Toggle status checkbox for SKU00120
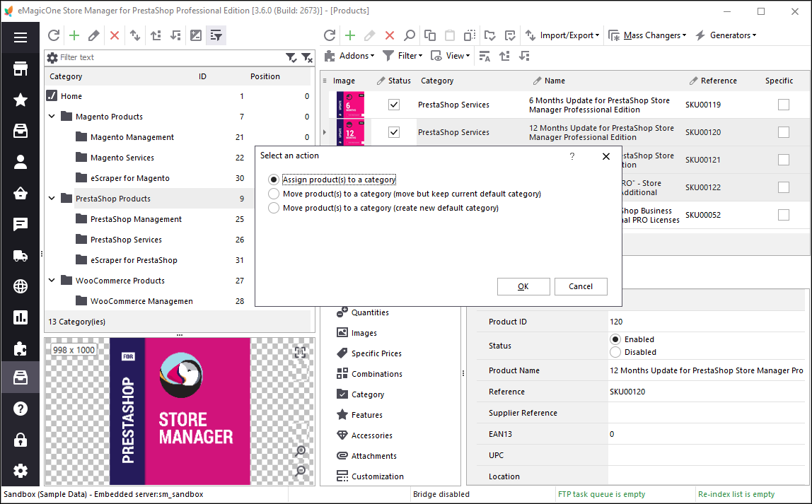Viewport: 812px width, 504px height. click(394, 132)
